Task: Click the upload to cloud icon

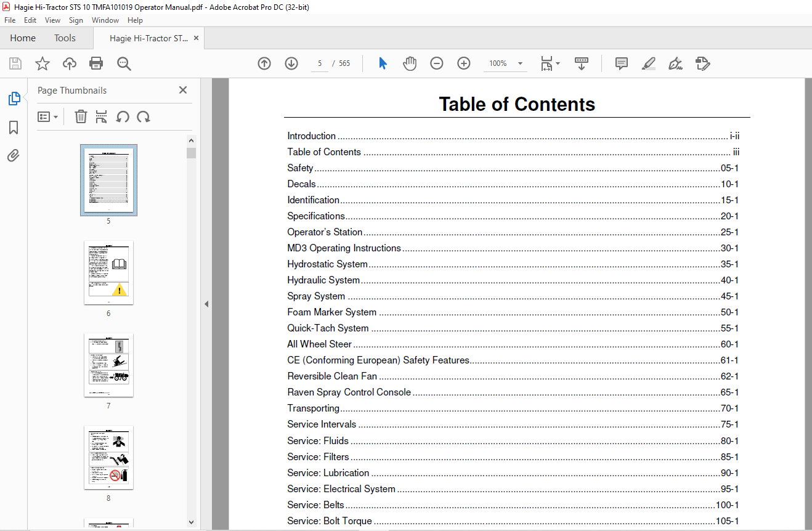Action: [70, 63]
